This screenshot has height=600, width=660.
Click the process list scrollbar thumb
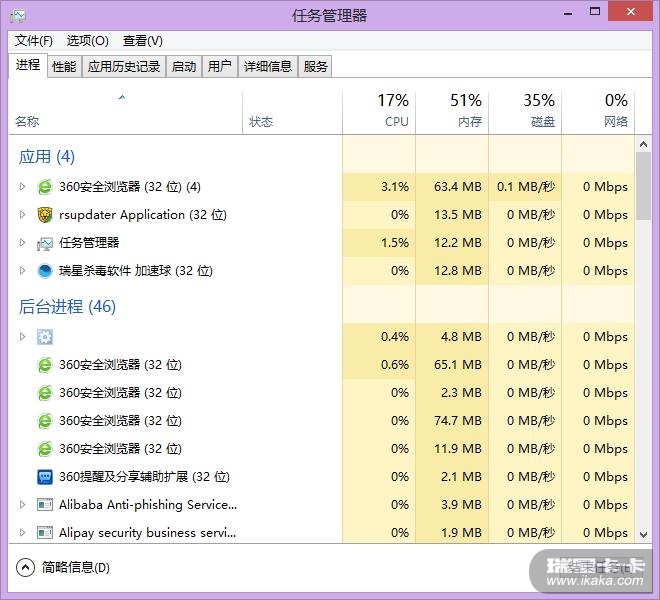(x=643, y=186)
